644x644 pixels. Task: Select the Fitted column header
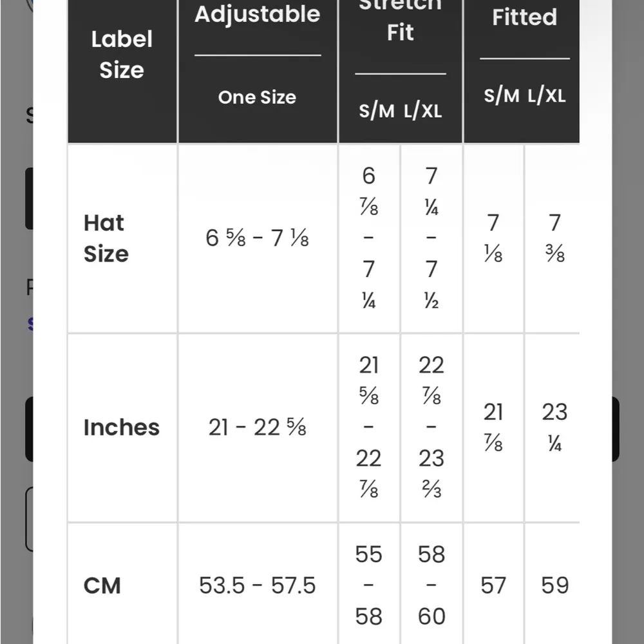coord(524,18)
